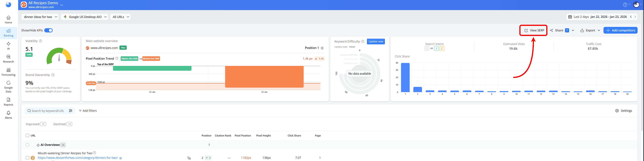This screenshot has width=644, height=161.
Task: Open Google Data in sidebar
Action: (9, 87)
